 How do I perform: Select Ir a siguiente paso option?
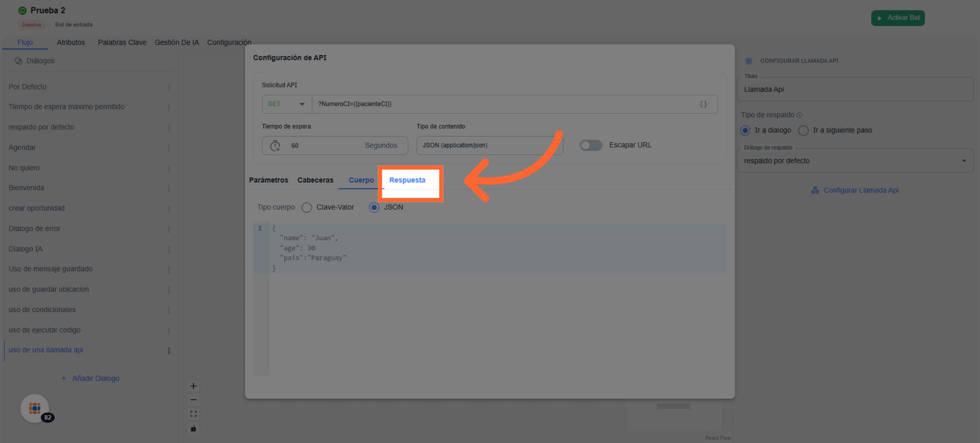coord(803,131)
